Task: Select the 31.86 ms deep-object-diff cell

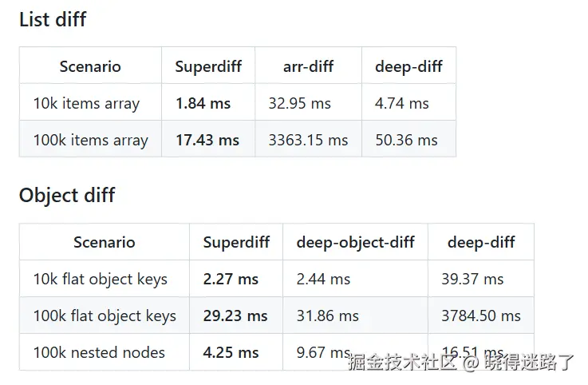Action: (327, 316)
